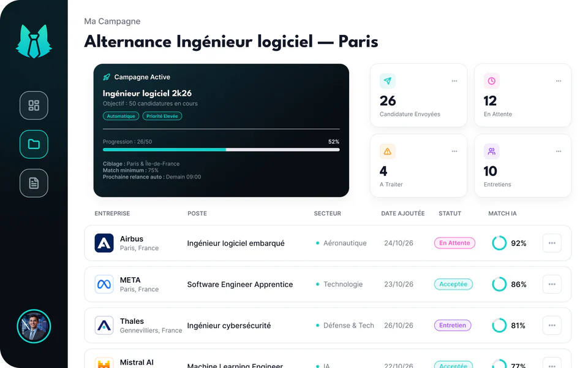
Task: Sort by the STATUT column header
Action: click(450, 213)
